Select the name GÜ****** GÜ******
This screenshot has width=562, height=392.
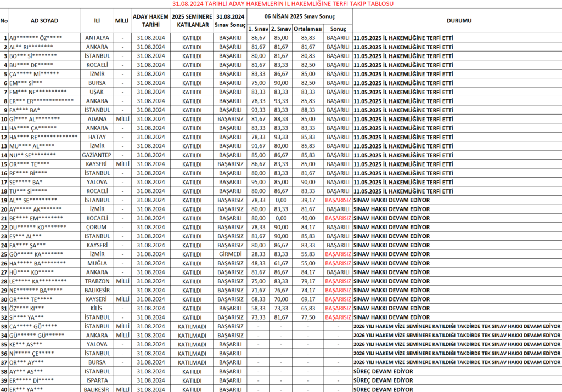pyautogui.click(x=37, y=336)
